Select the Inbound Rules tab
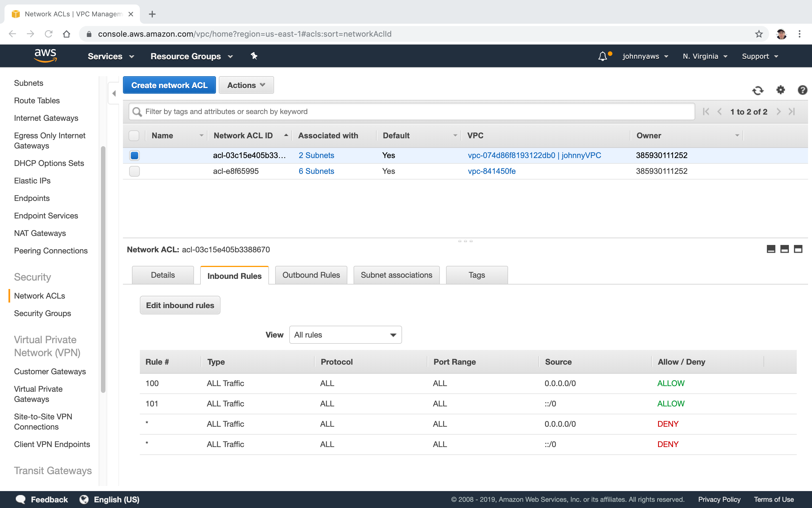 pyautogui.click(x=234, y=275)
